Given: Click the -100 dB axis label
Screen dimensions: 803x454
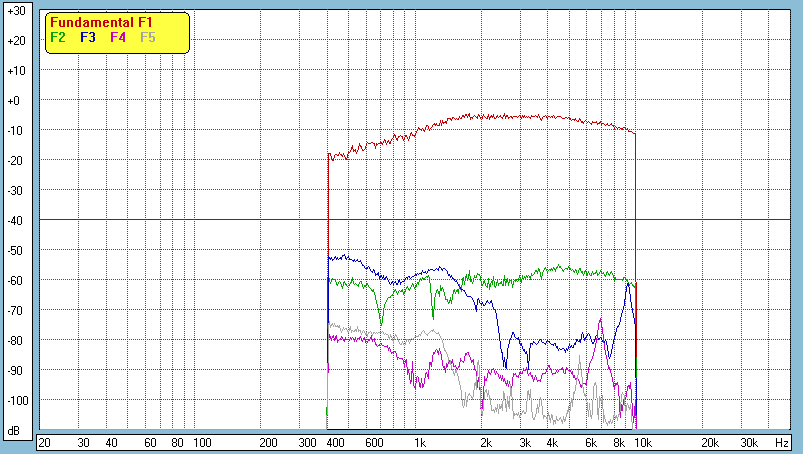Looking at the screenshot, I should pos(18,401).
